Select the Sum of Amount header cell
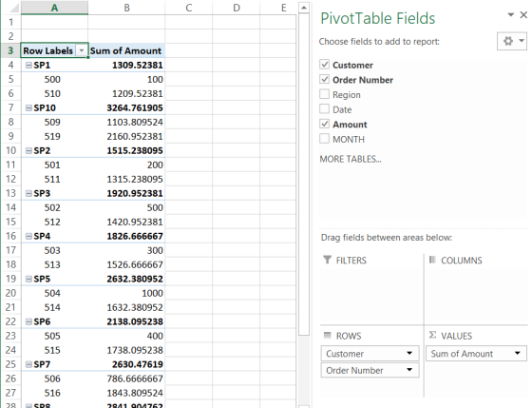Viewport: 532px width, 408px height. pyautogui.click(x=126, y=50)
